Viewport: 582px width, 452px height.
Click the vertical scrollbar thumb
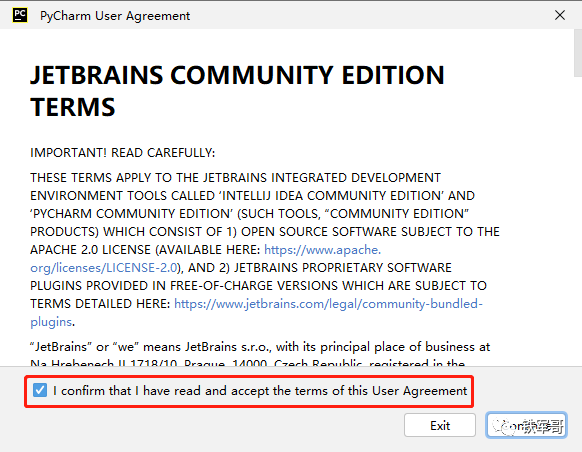pyautogui.click(x=578, y=53)
